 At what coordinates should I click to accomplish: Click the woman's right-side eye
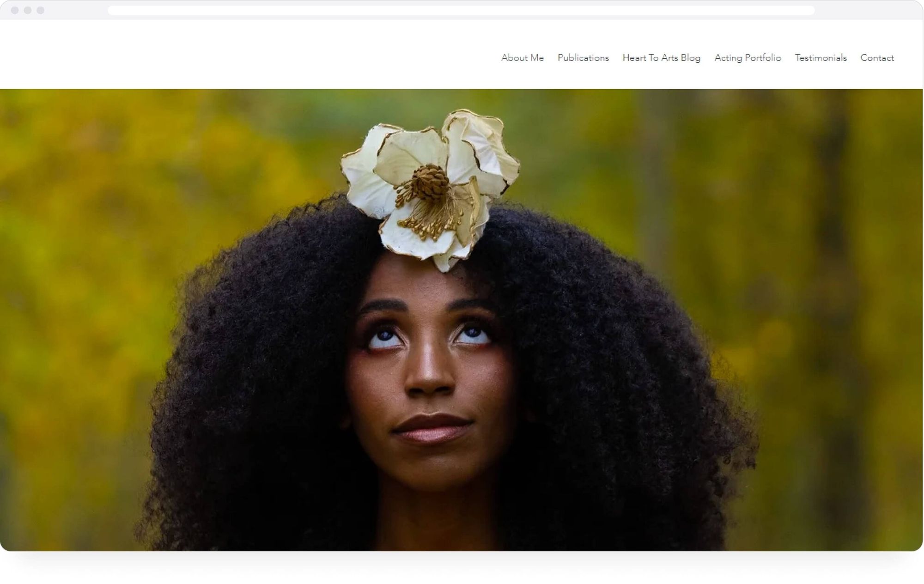[472, 335]
